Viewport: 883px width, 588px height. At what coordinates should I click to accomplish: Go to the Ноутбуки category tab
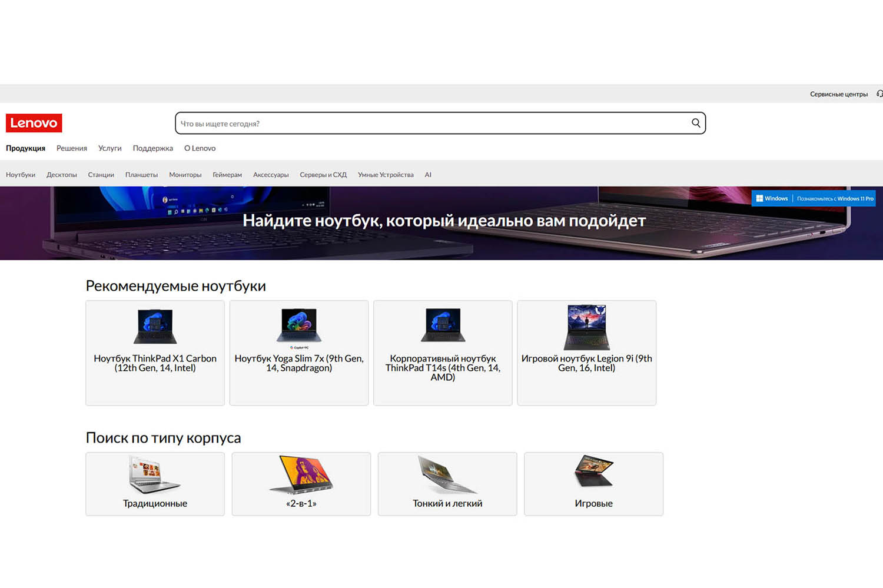click(21, 175)
